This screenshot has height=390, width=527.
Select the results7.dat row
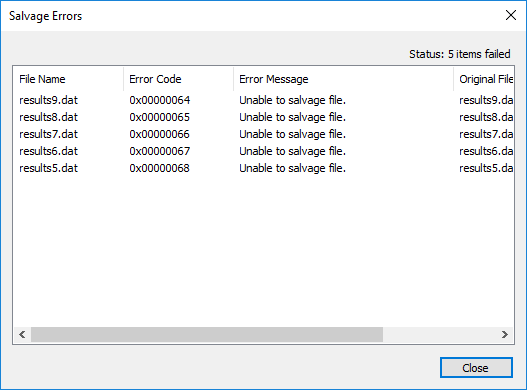point(264,134)
